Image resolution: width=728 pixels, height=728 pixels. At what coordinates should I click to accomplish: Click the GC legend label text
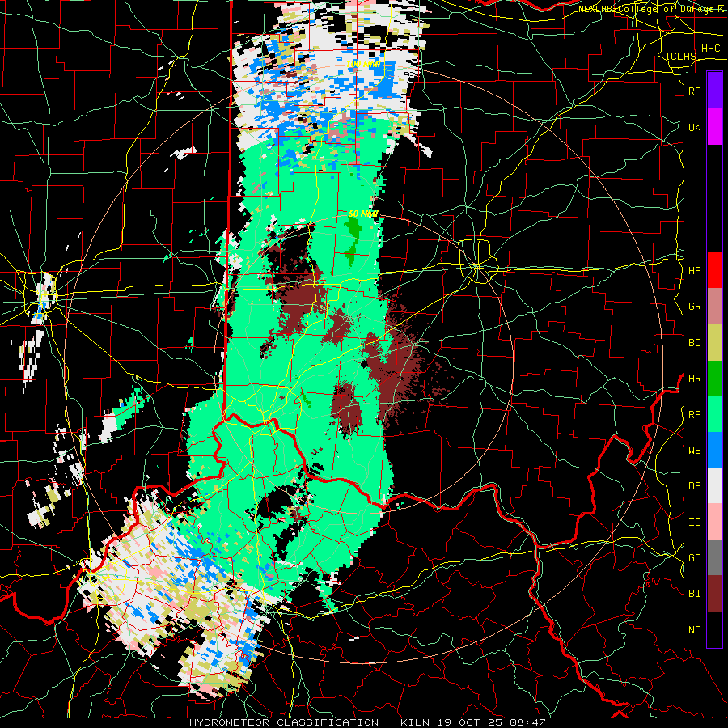pos(695,558)
